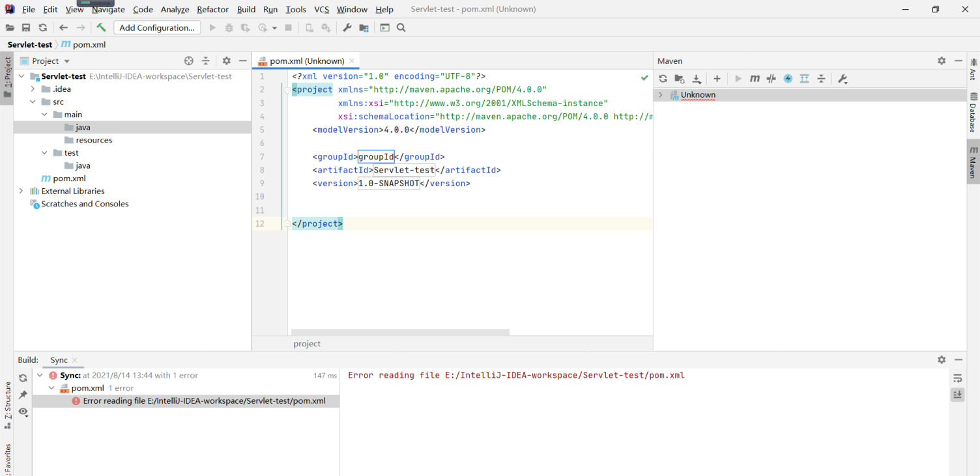Open the Refactor menu
The height and width of the screenshot is (476, 980).
[x=213, y=9]
